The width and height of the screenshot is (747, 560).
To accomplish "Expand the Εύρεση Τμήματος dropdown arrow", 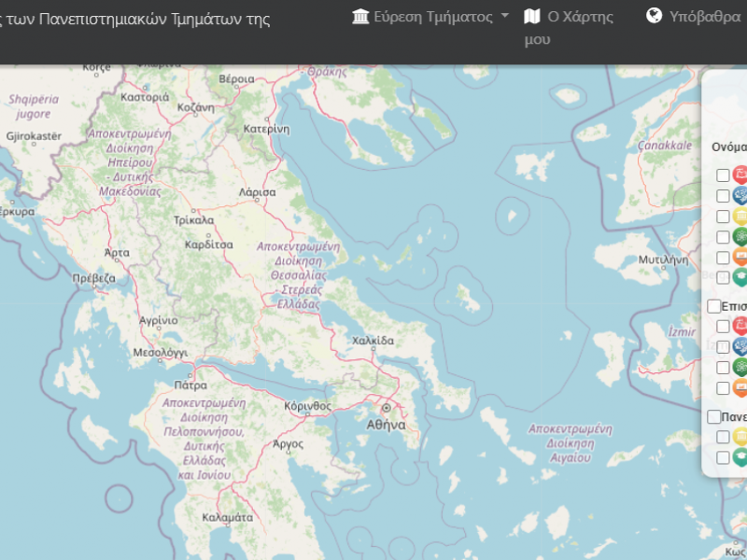I will pyautogui.click(x=505, y=17).
